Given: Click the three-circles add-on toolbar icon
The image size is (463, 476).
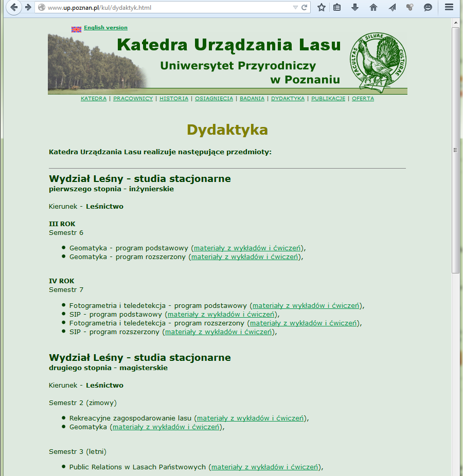Looking at the screenshot, I should [410, 7].
